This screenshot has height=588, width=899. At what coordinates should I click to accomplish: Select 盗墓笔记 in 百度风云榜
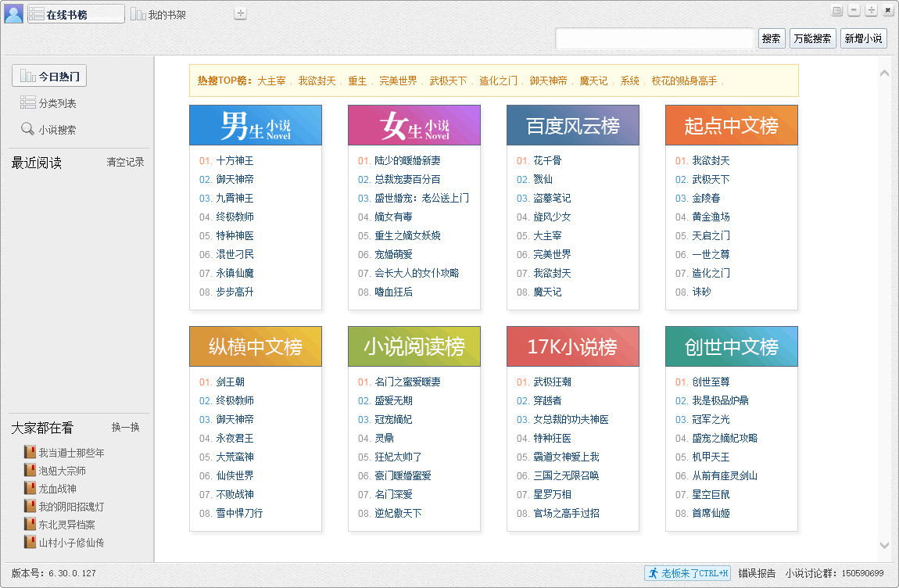pyautogui.click(x=552, y=199)
